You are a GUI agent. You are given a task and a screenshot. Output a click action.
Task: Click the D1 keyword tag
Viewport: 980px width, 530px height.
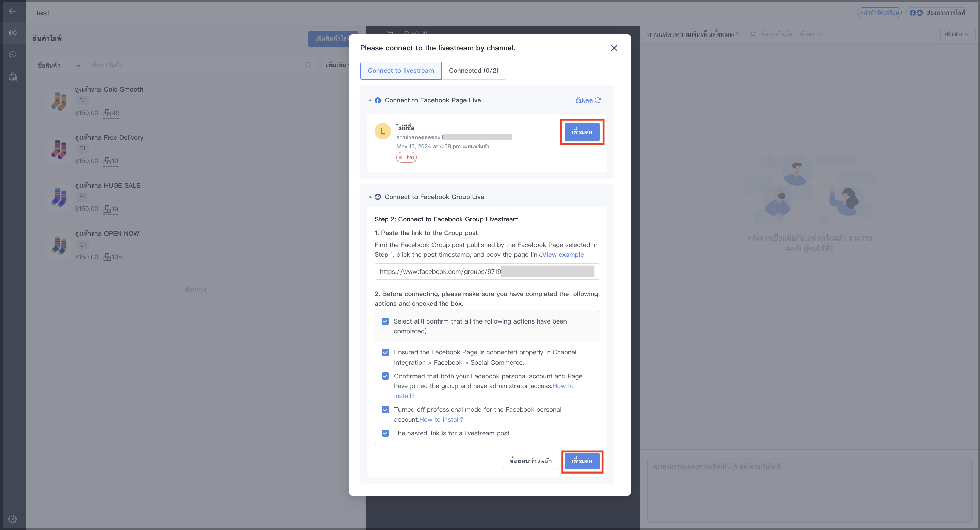point(82,101)
